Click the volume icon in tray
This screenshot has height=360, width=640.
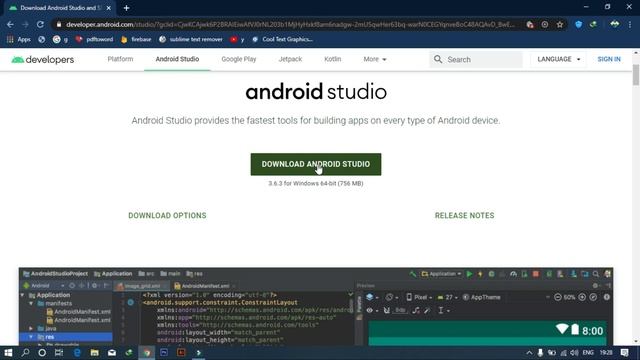[574, 353]
